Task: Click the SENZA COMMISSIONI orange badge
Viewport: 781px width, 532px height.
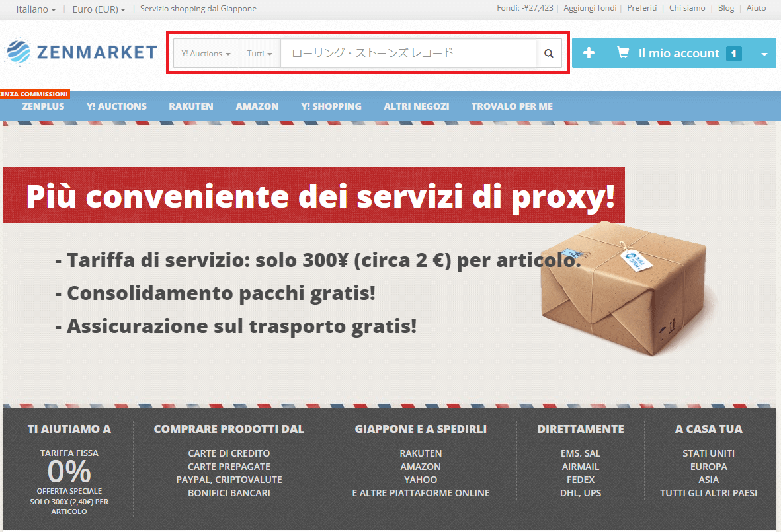Action: click(34, 94)
